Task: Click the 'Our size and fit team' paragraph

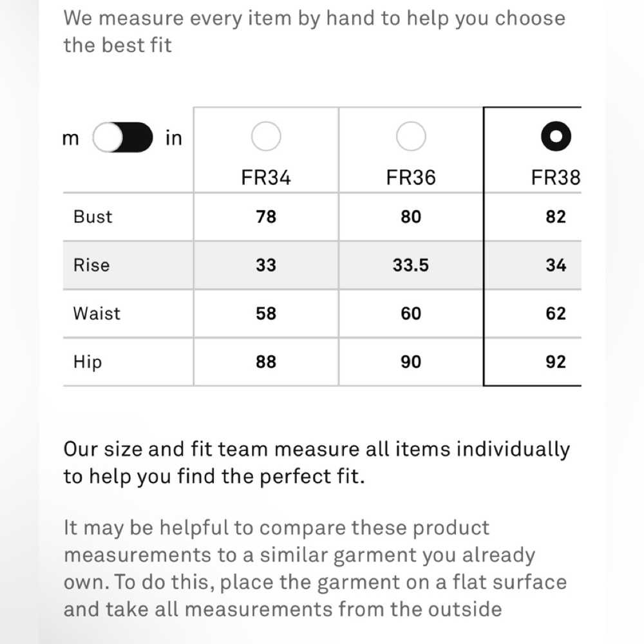Action: (x=316, y=463)
